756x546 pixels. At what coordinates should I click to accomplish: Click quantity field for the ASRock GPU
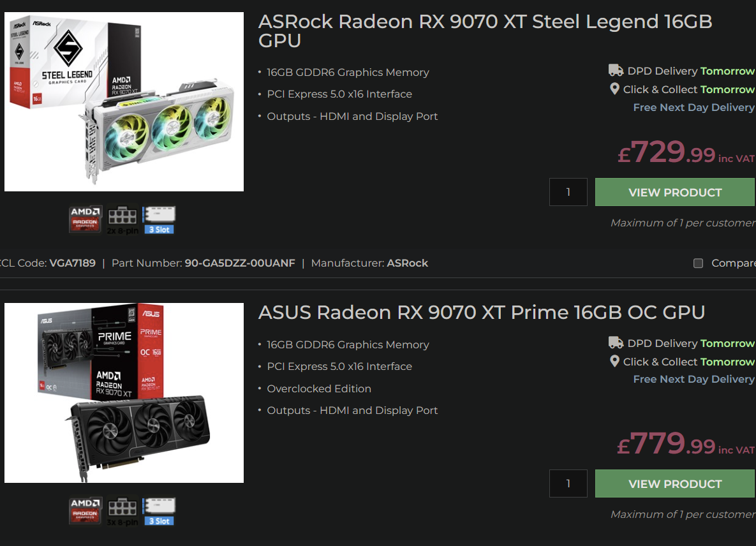[x=568, y=192]
